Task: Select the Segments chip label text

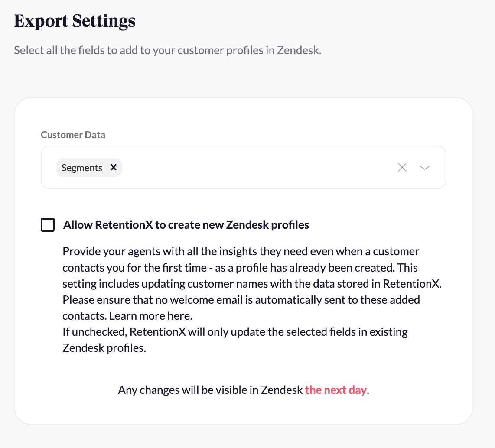Action: 82,168
